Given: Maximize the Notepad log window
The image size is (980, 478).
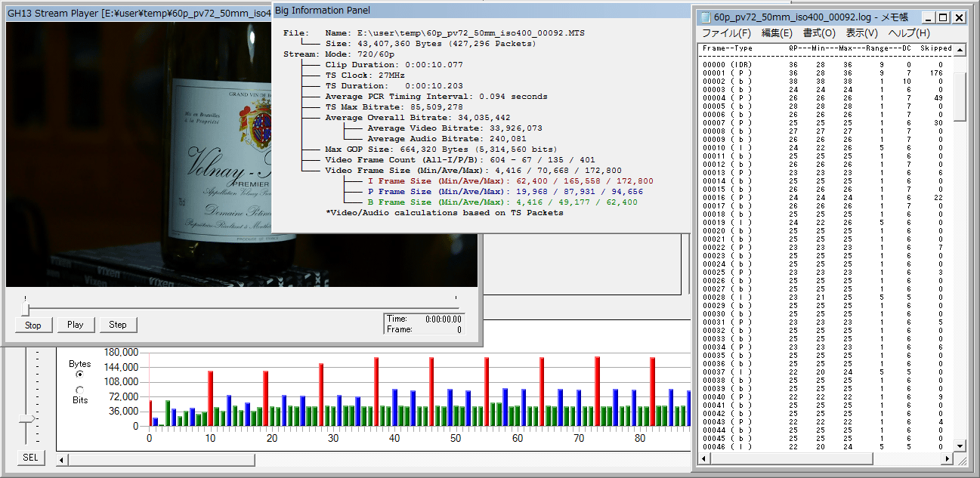Looking at the screenshot, I should pyautogui.click(x=944, y=17).
